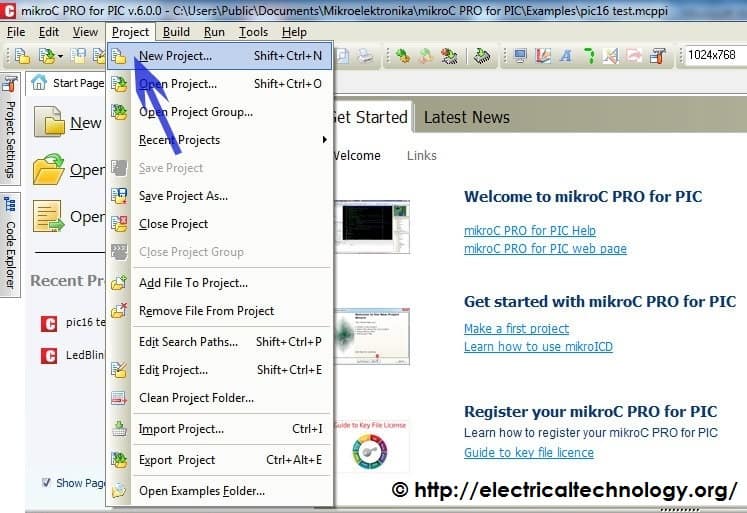The height and width of the screenshot is (513, 747).
Task: Click the New link on Start Page
Action: [x=86, y=123]
